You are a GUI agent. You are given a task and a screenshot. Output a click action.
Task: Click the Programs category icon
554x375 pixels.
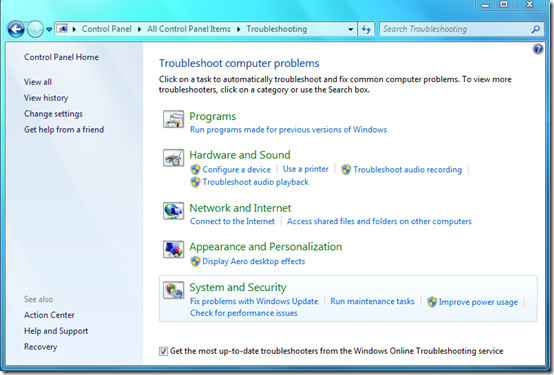click(173, 119)
